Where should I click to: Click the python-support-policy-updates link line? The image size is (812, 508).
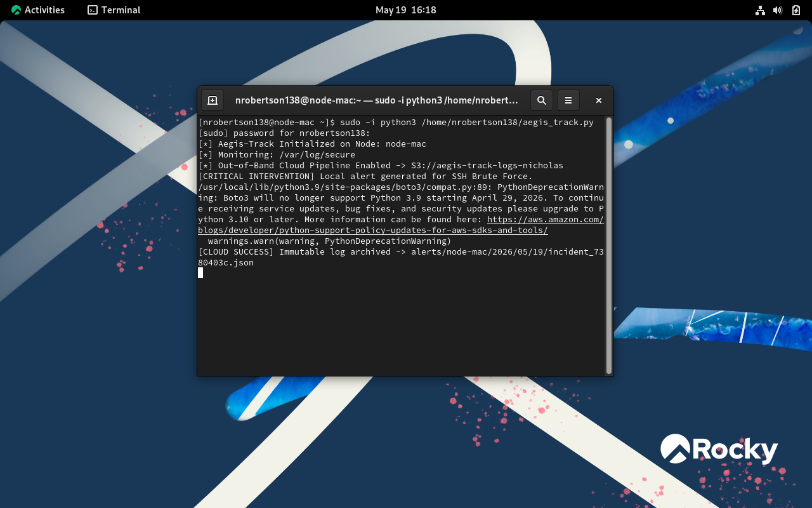click(373, 230)
